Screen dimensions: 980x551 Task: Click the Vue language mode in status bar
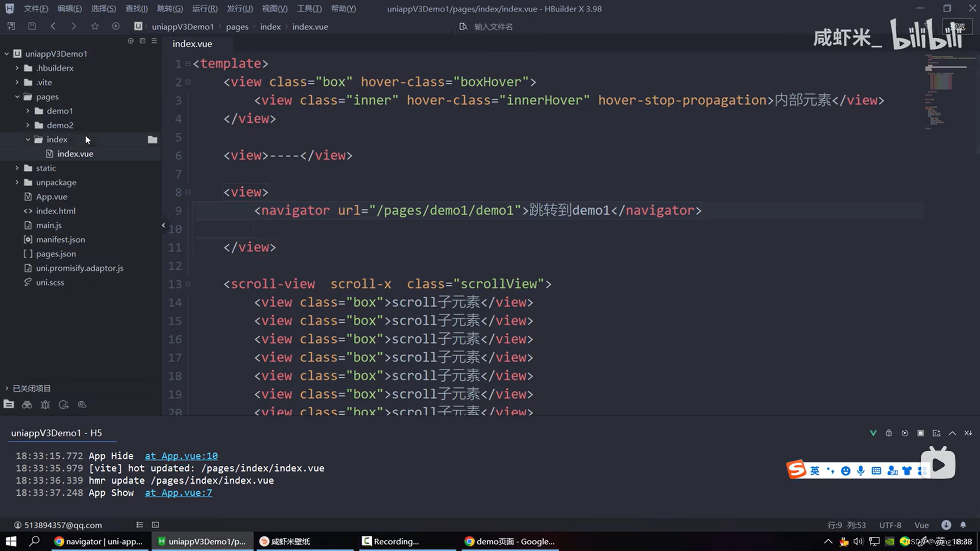[921, 525]
